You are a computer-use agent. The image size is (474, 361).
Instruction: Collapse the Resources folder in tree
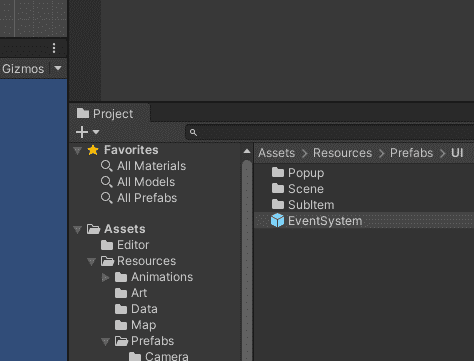tap(91, 261)
